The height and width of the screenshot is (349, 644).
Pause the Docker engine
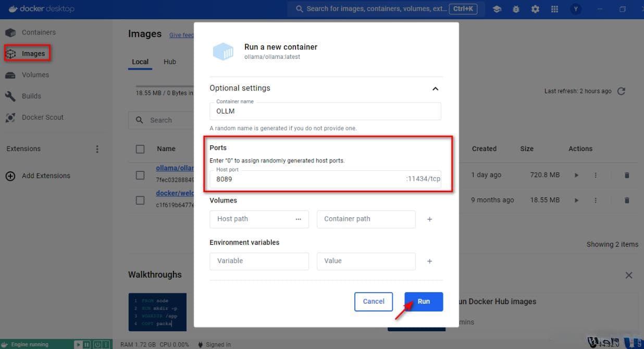[87, 344]
